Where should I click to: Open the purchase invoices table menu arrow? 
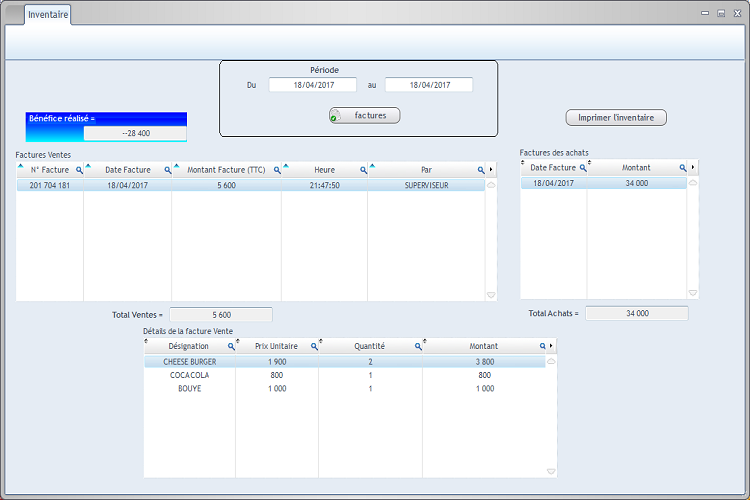coord(693,168)
